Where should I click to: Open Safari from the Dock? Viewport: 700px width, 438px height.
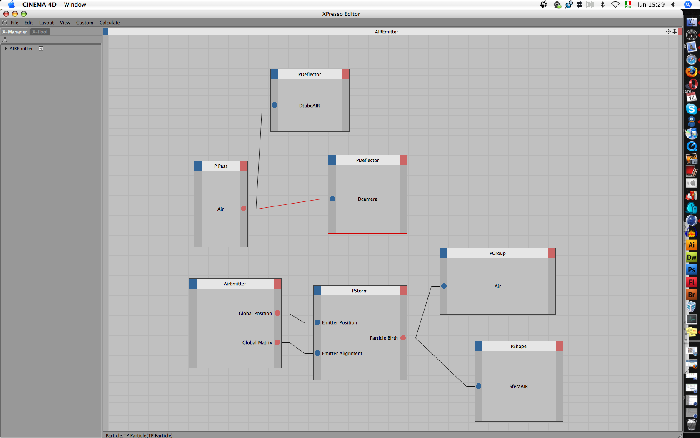pyautogui.click(x=692, y=59)
